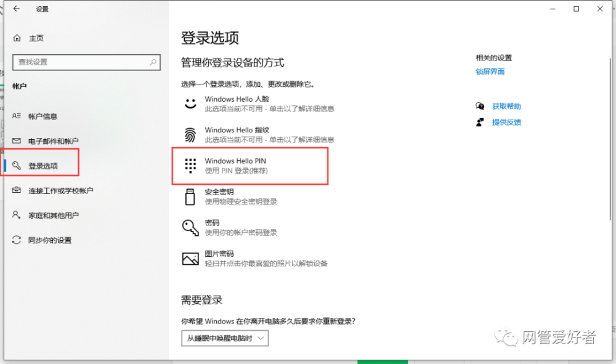Click the 提供反馈 link
The width and height of the screenshot is (616, 364).
(x=506, y=122)
